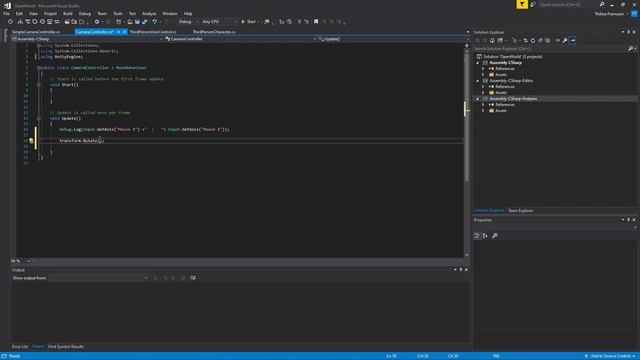The image size is (640, 360).
Task: Close the CameraController.cs tab
Action: [x=124, y=32]
